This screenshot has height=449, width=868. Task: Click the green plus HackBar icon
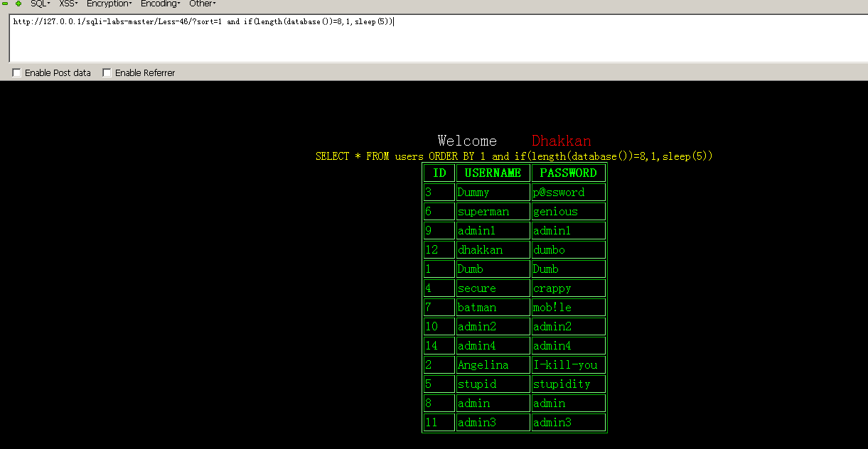(x=18, y=4)
